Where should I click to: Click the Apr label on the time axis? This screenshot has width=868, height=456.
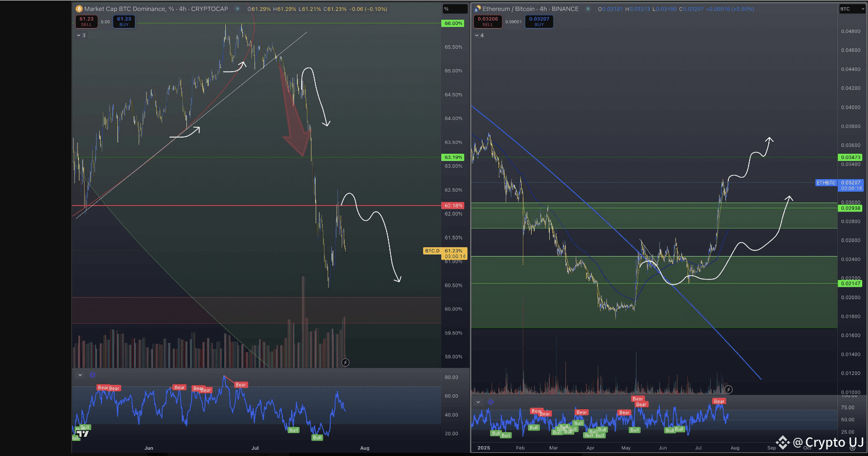coord(590,448)
